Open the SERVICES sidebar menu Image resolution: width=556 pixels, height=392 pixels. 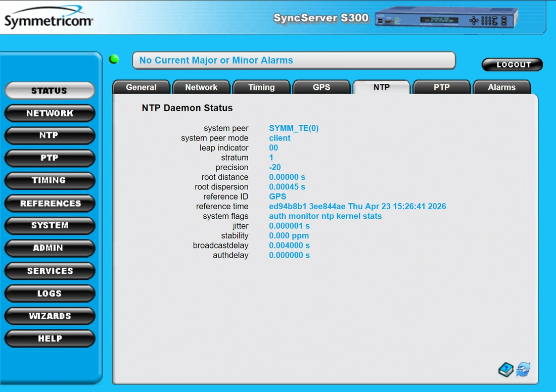pos(50,271)
